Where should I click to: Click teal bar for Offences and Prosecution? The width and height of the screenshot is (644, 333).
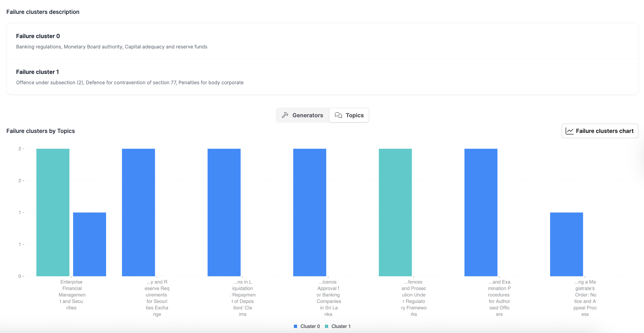coord(395,212)
